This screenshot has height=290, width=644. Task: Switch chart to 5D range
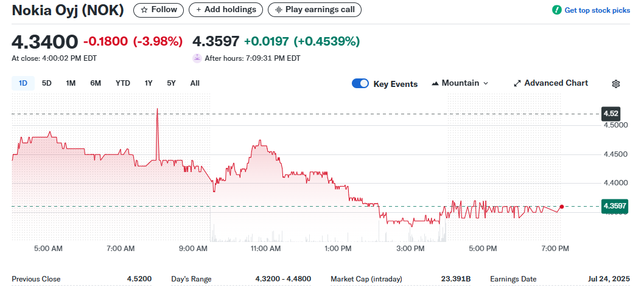pyautogui.click(x=47, y=83)
